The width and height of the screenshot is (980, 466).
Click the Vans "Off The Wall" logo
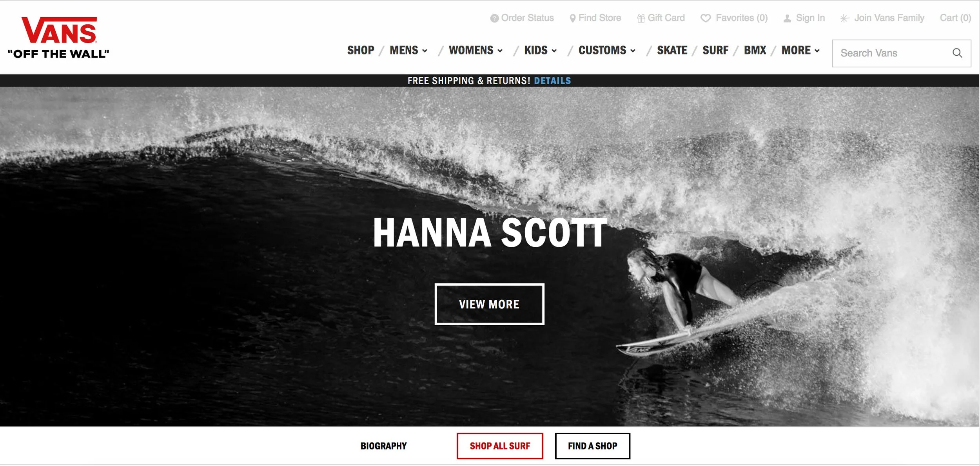tap(58, 38)
